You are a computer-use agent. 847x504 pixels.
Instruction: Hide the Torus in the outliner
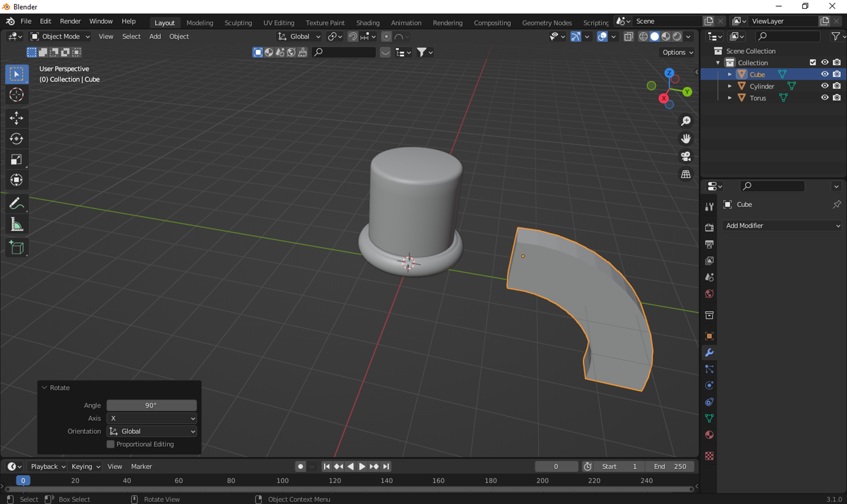pyautogui.click(x=825, y=98)
